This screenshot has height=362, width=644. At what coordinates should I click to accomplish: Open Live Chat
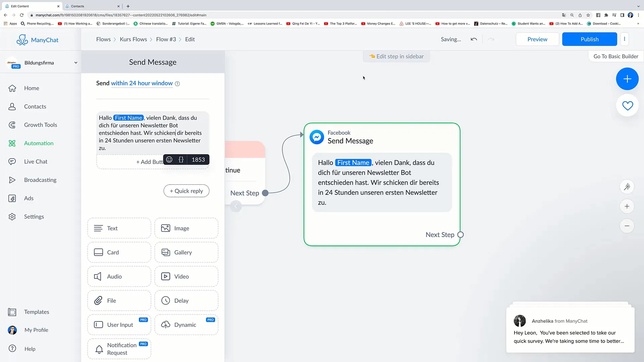coord(36,162)
